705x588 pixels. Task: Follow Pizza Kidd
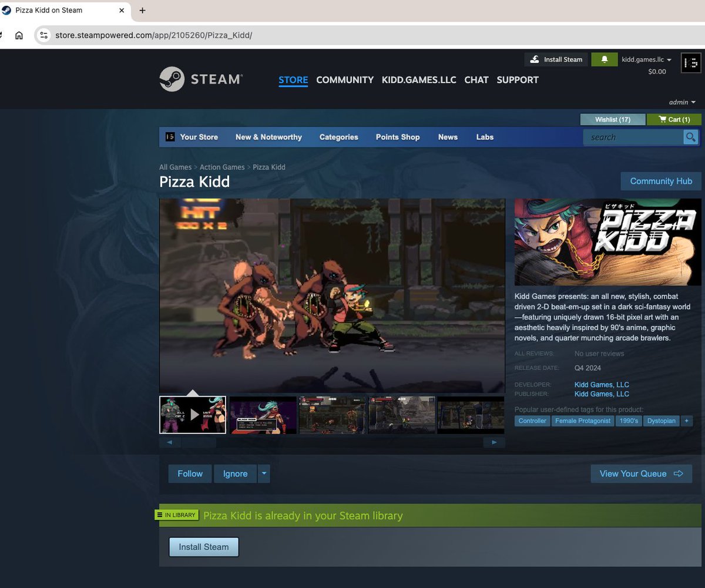(190, 473)
